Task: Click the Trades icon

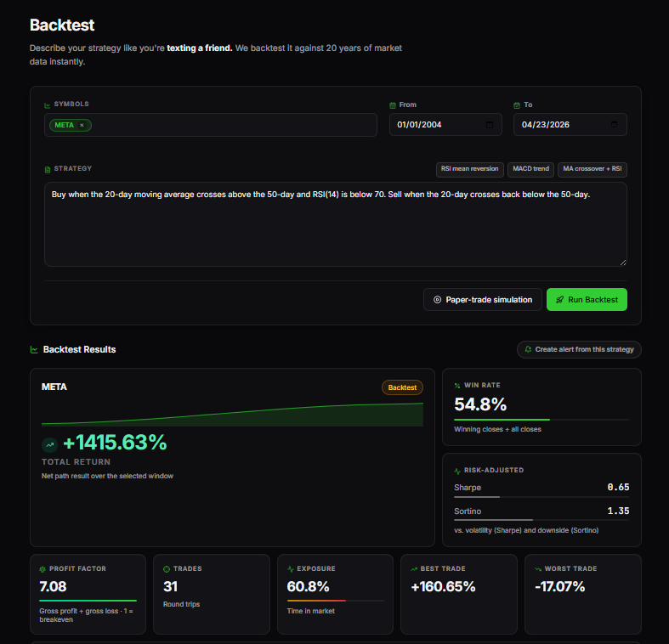Action: click(167, 569)
